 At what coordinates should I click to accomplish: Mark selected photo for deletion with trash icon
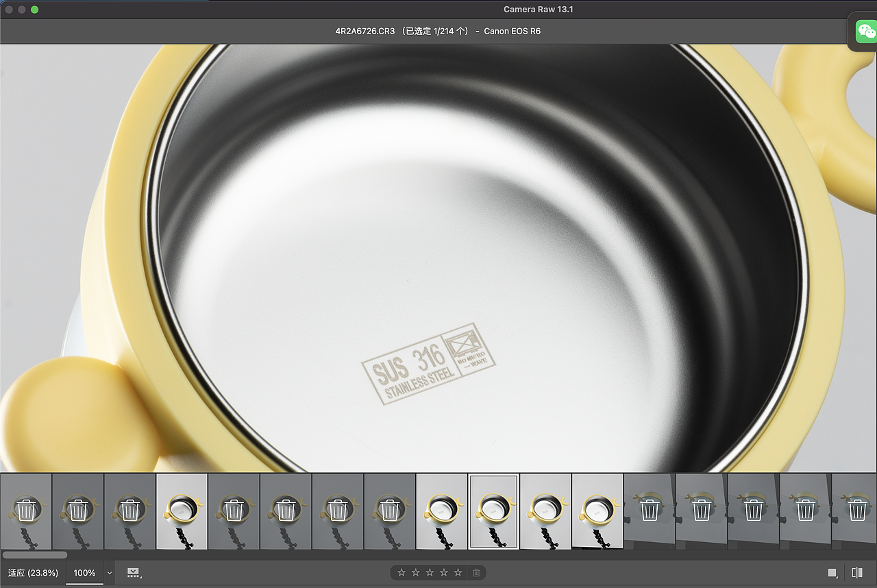476,572
